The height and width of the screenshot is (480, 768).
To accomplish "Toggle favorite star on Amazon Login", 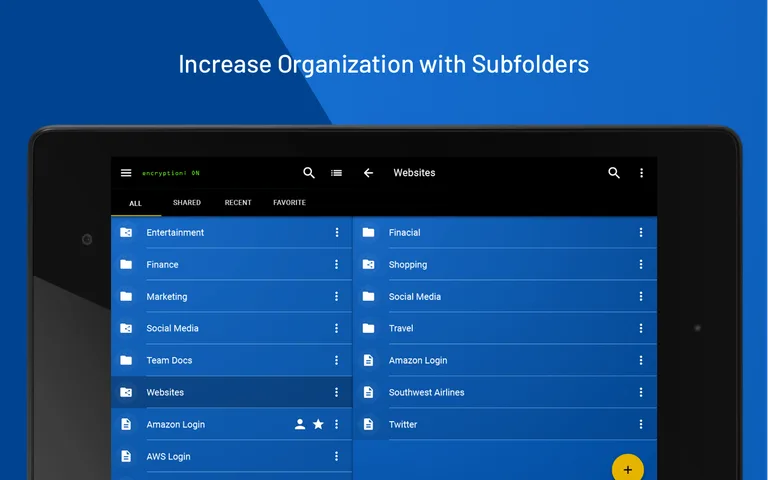I will (x=318, y=424).
